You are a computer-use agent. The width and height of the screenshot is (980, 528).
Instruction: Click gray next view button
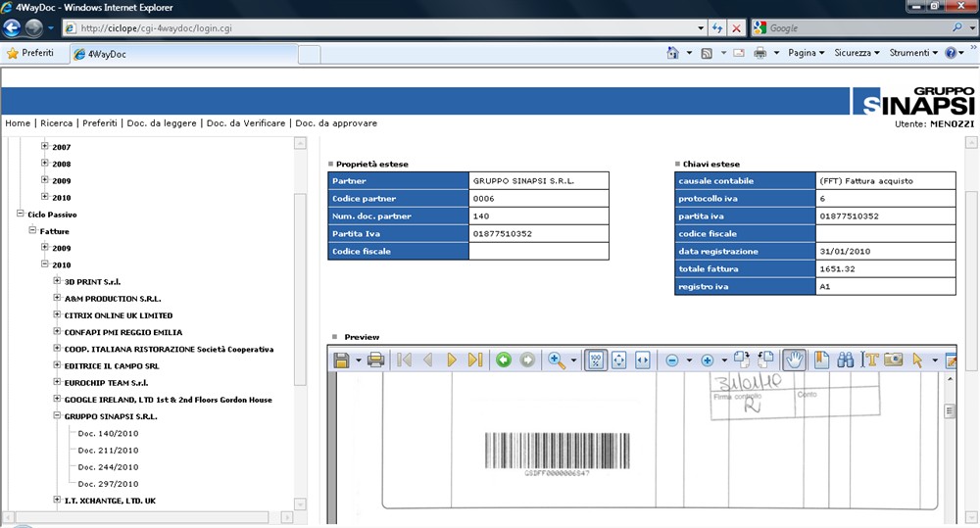pyautogui.click(x=527, y=360)
